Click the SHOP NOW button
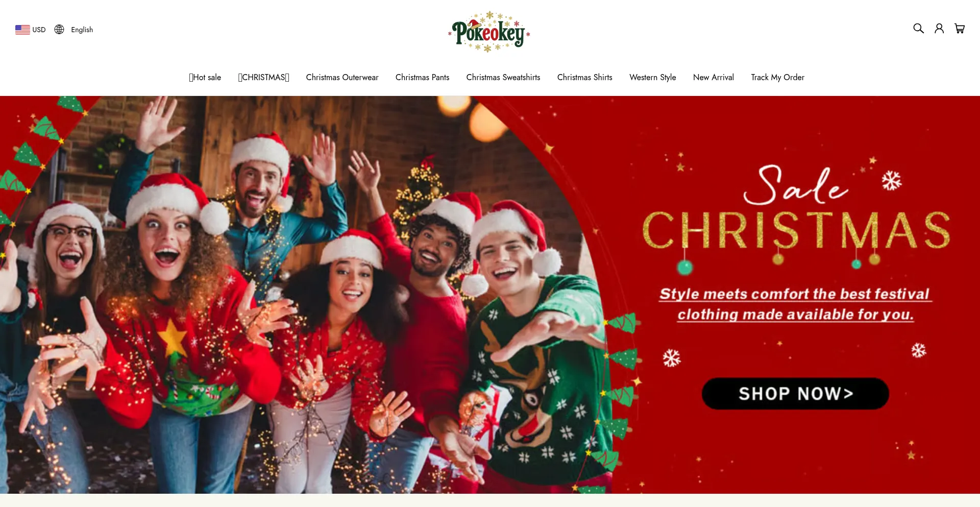 [795, 394]
